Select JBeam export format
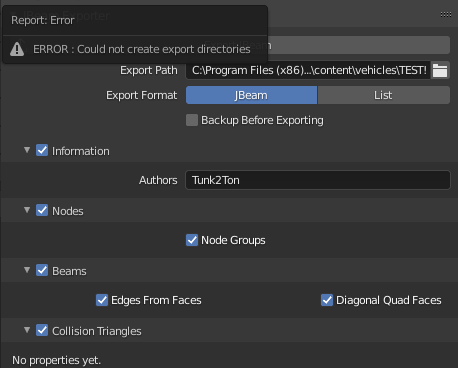This screenshot has height=368, width=458. pos(251,95)
